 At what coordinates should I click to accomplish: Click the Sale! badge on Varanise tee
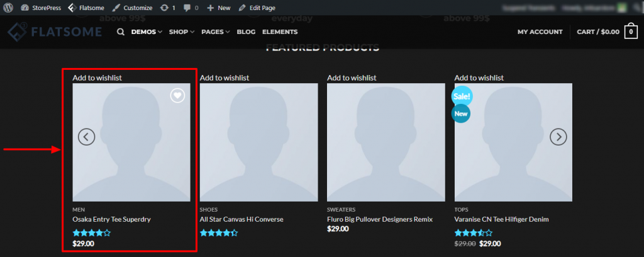point(462,96)
